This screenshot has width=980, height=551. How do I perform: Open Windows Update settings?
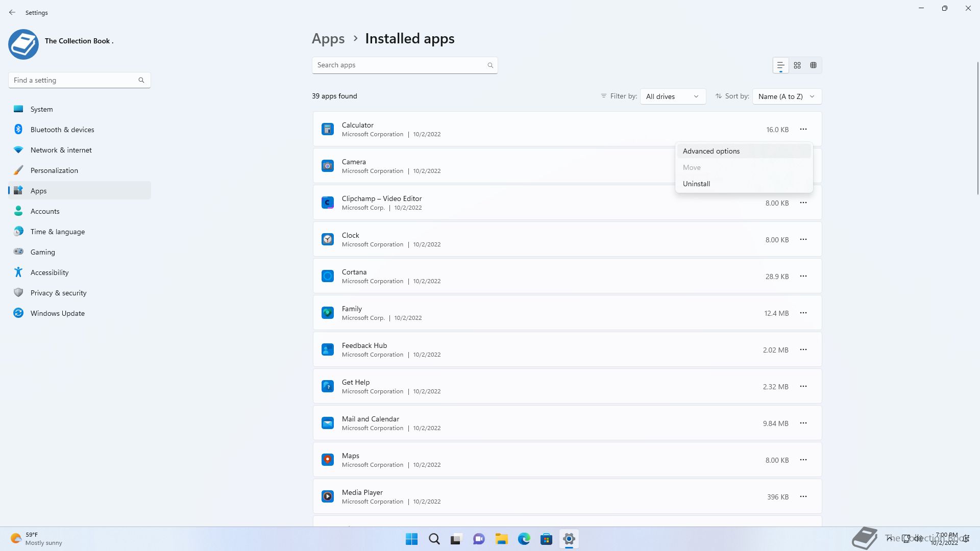57,313
